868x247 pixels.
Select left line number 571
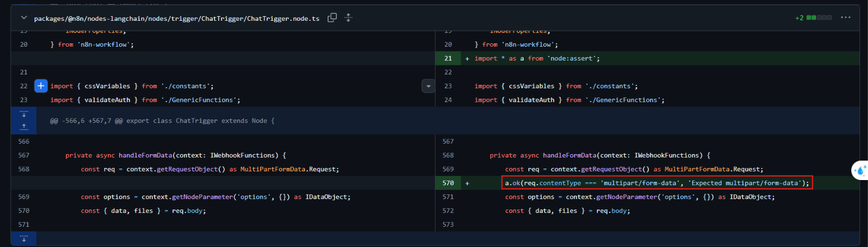click(24, 224)
